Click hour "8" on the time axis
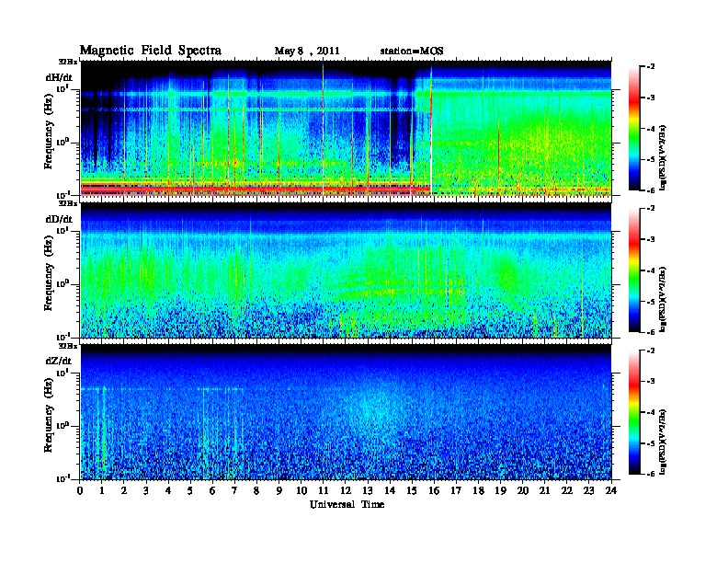This screenshot has height=563, width=728. (x=256, y=491)
